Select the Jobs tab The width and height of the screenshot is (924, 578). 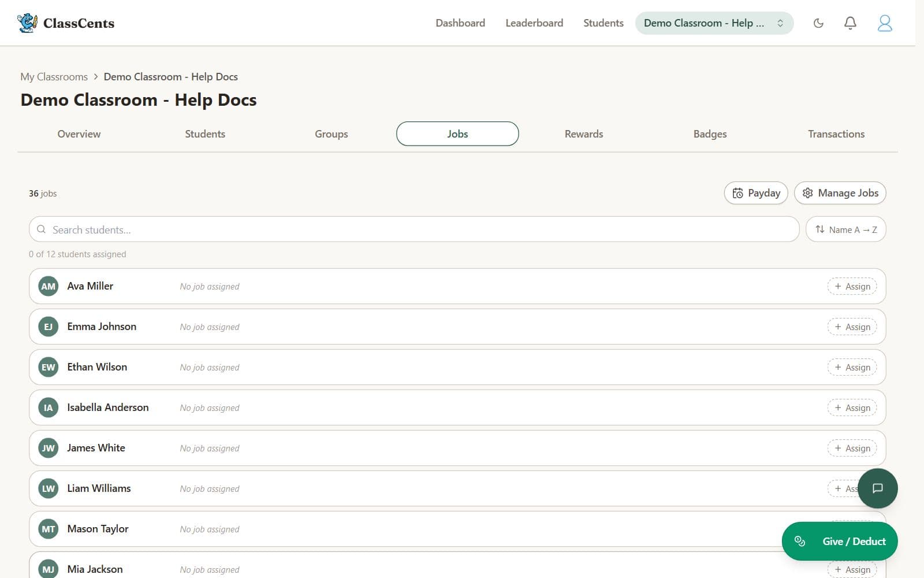pos(457,134)
